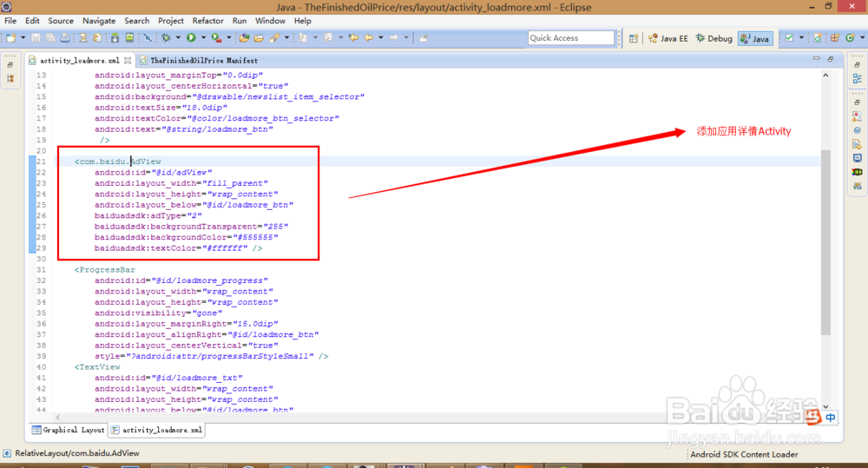Open the LogCat Android view icon
Screen dimensions: 868x468
[857, 172]
